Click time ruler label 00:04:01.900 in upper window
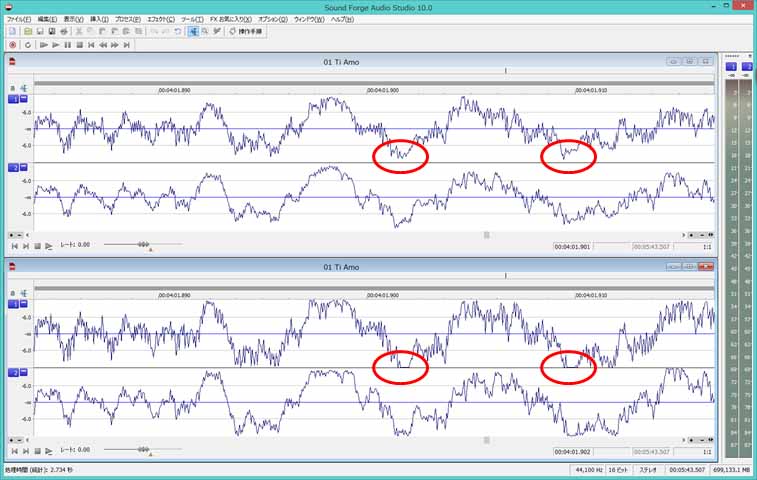Viewport: 757px width, 480px height. click(x=383, y=90)
